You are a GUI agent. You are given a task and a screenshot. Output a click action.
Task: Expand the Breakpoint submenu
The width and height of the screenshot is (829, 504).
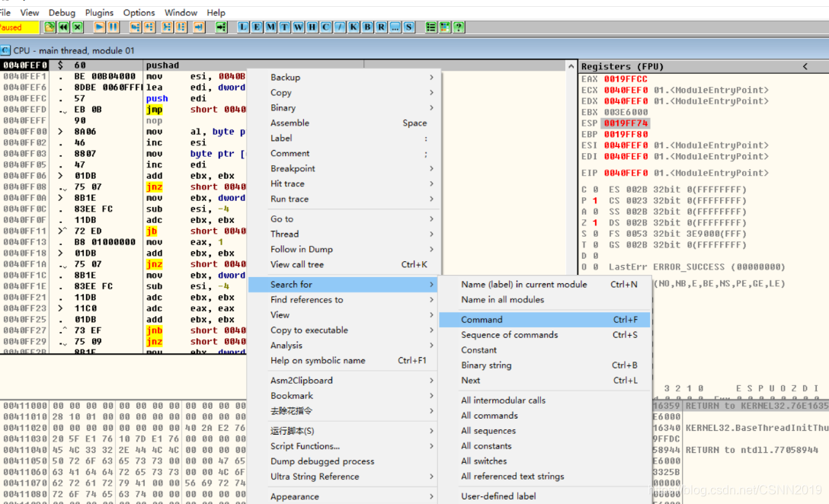click(344, 168)
